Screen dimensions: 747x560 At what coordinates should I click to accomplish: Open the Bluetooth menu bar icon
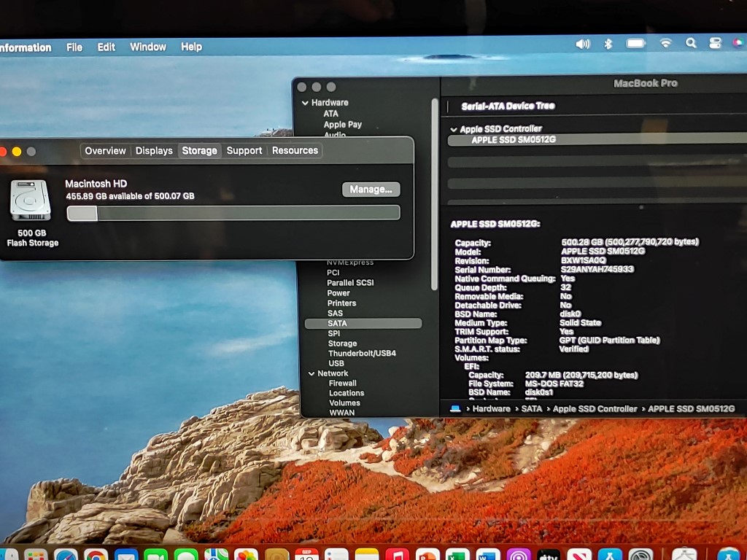(608, 44)
